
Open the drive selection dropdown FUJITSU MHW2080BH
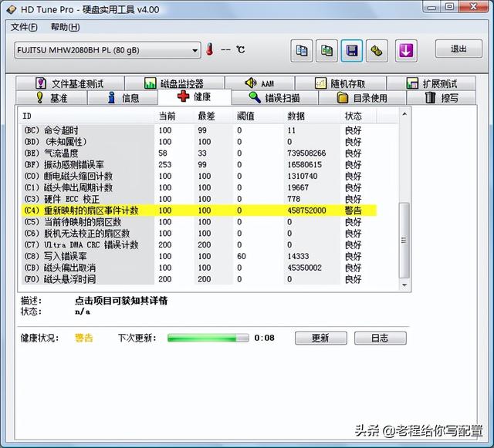[107, 50]
